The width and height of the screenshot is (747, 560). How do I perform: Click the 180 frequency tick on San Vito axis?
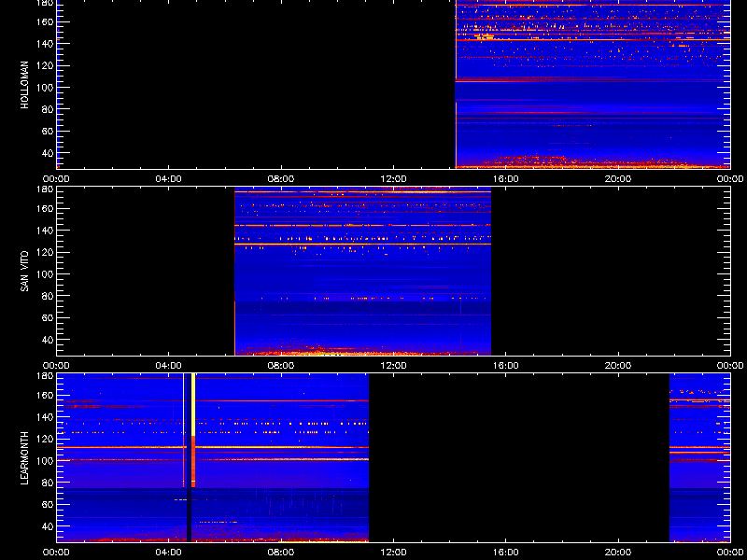pos(45,189)
